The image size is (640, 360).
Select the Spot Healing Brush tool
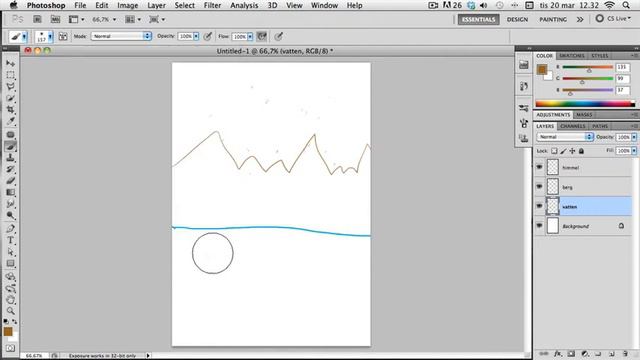coord(11,135)
